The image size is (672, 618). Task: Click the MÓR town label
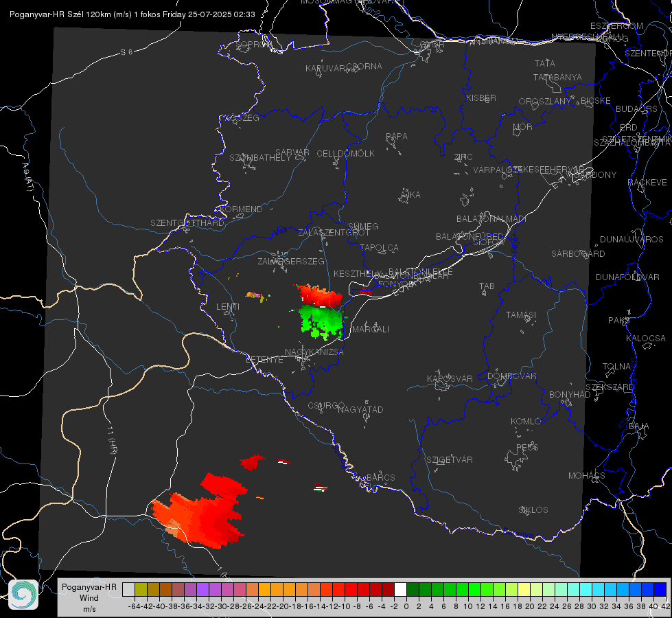click(522, 127)
